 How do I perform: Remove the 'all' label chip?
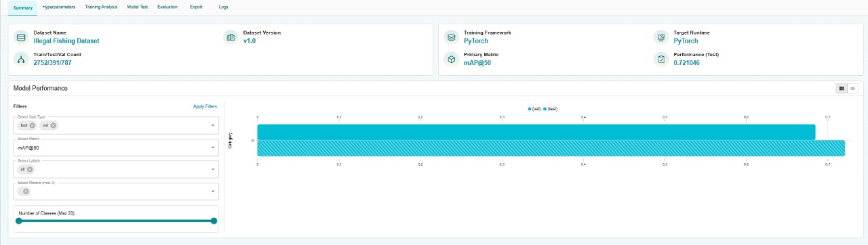[x=31, y=169]
